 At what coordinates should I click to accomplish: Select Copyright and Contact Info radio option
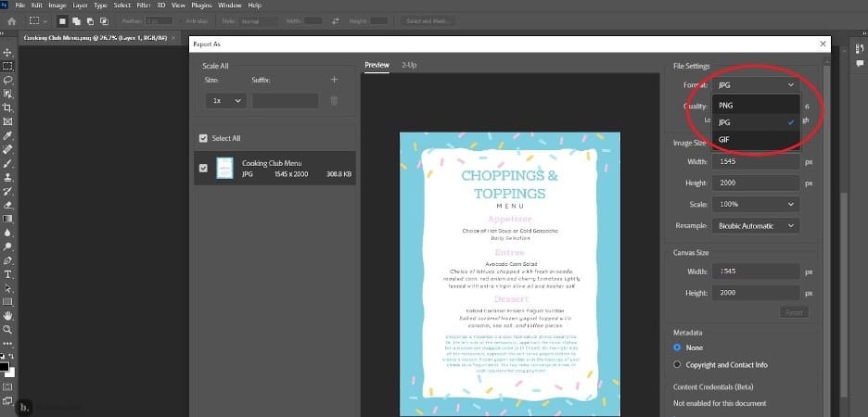(677, 364)
